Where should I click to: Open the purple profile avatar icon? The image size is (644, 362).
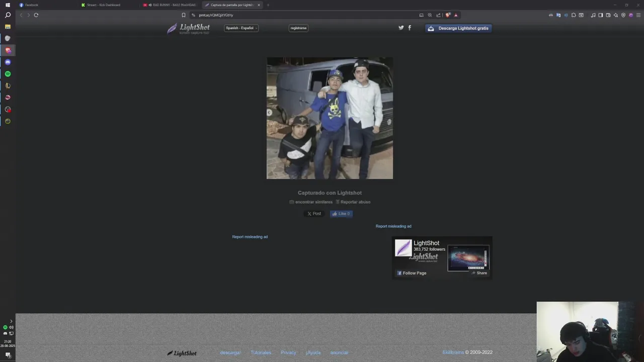(x=631, y=15)
